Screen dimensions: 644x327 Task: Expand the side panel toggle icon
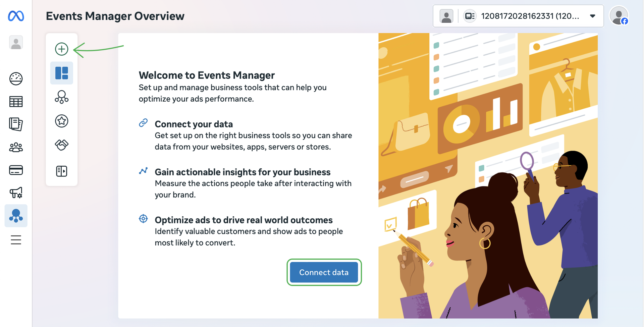(61, 171)
